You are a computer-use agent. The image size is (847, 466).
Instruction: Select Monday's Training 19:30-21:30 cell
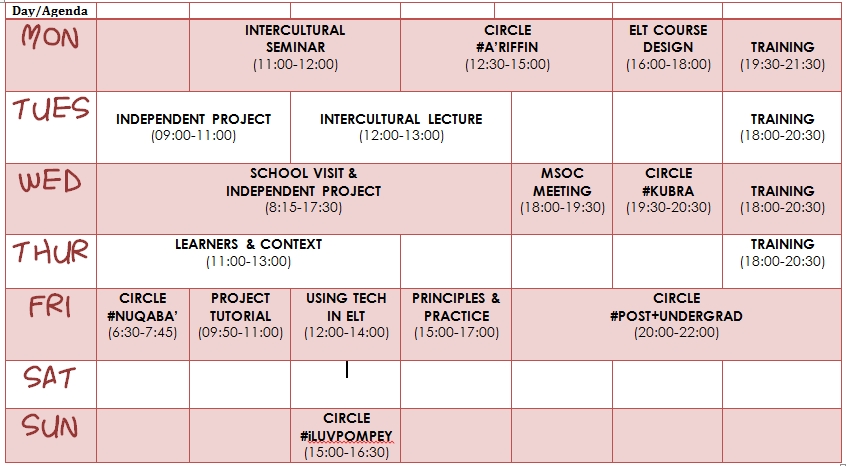pyautogui.click(x=782, y=55)
